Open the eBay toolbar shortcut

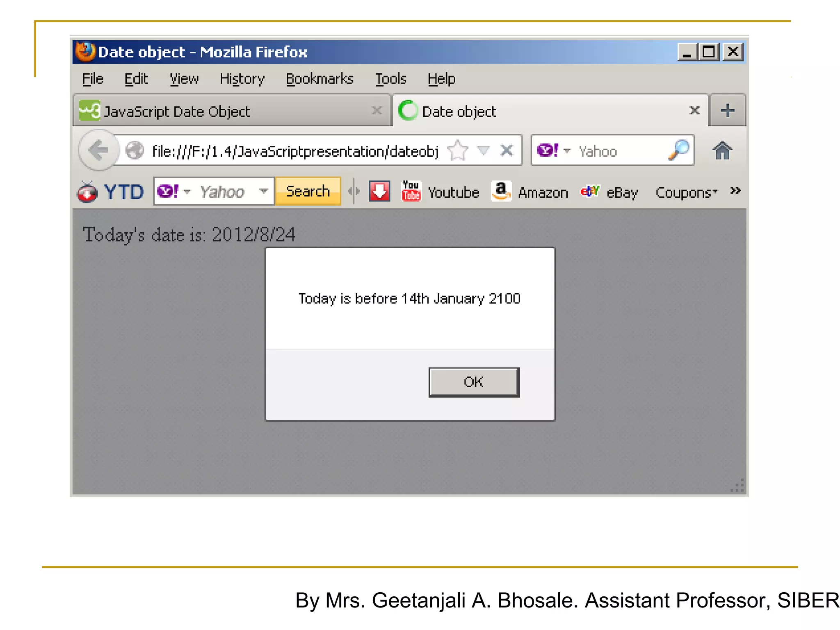click(x=609, y=192)
